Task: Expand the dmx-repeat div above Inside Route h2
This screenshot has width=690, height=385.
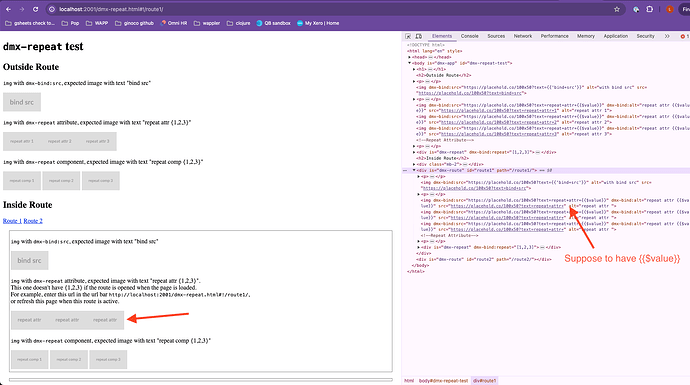Action: (414, 152)
